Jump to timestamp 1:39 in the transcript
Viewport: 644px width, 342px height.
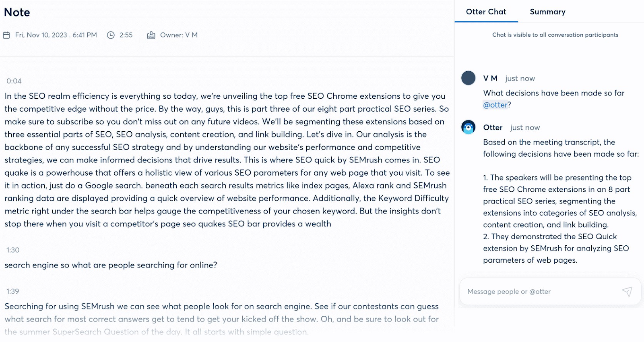click(x=12, y=291)
